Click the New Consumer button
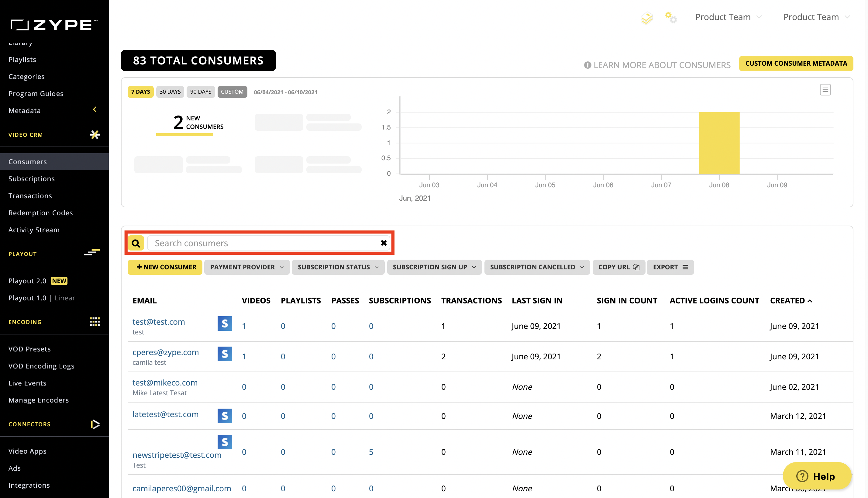 (165, 267)
